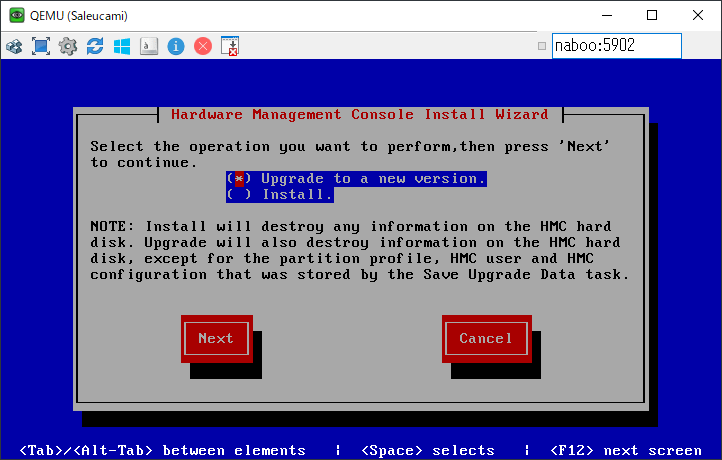Click the red disconnect icon
Image resolution: width=722 pixels, height=460 pixels.
point(203,46)
